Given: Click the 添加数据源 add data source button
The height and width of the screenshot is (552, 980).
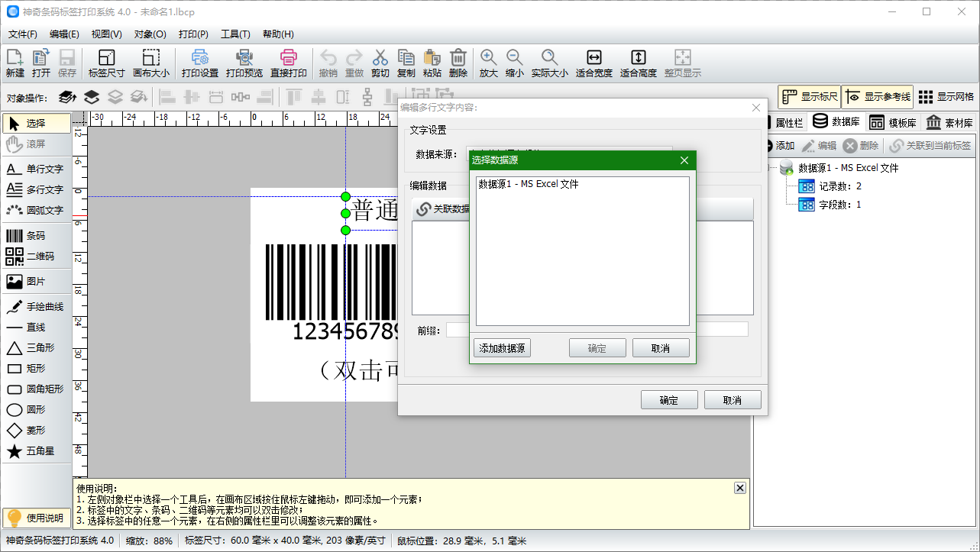Looking at the screenshot, I should point(502,347).
